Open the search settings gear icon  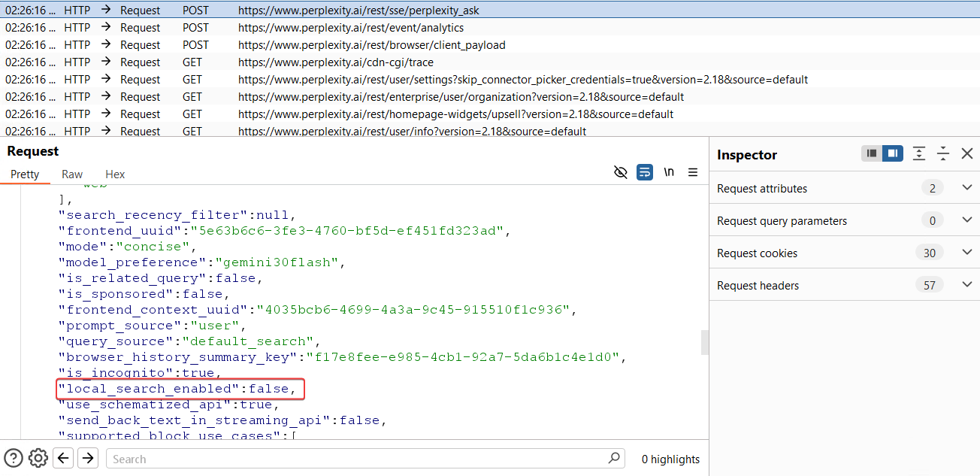[x=38, y=458]
